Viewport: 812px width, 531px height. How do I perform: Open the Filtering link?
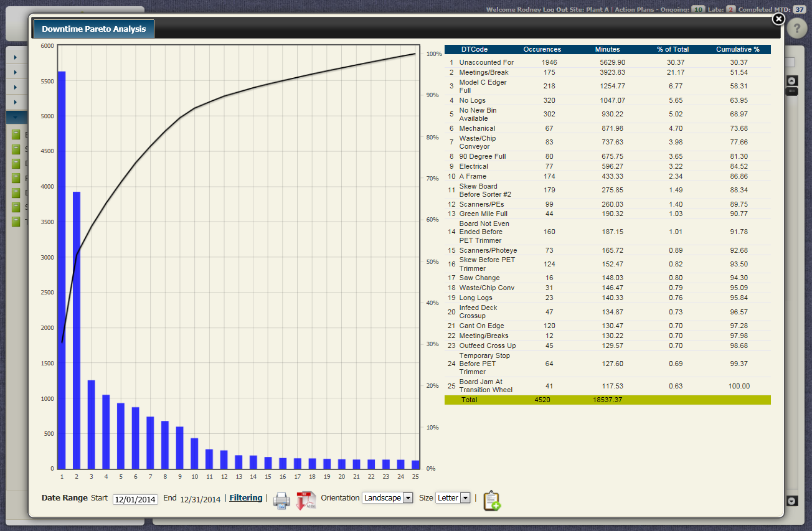246,498
